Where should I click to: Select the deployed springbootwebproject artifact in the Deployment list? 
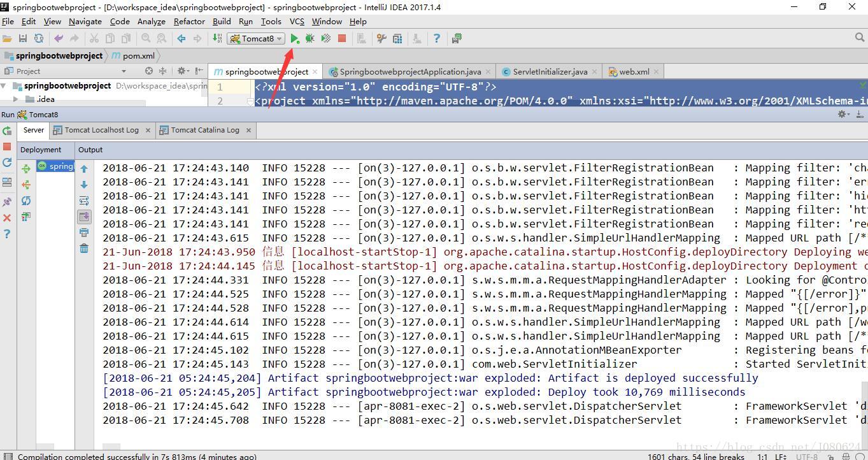[55, 166]
